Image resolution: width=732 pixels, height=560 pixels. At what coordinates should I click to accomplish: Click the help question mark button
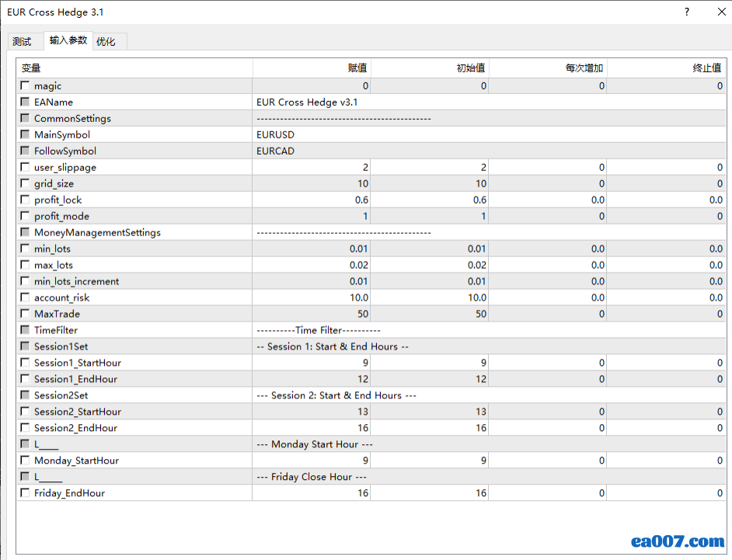(x=687, y=12)
